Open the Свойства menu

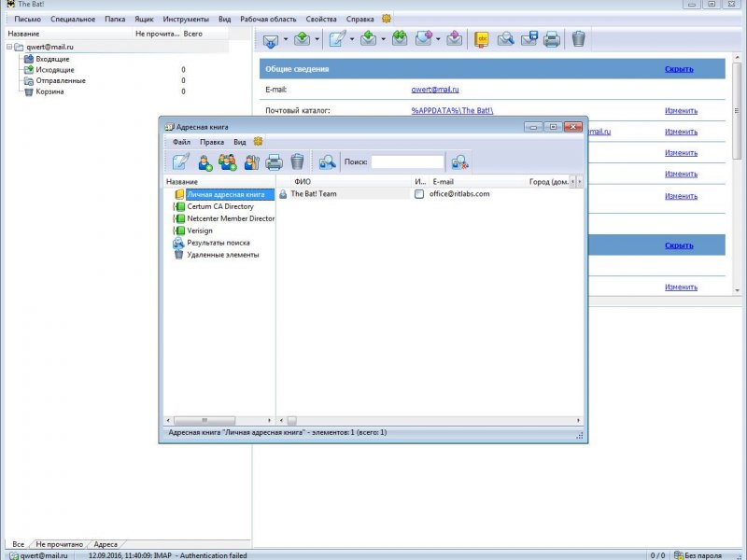point(321,19)
